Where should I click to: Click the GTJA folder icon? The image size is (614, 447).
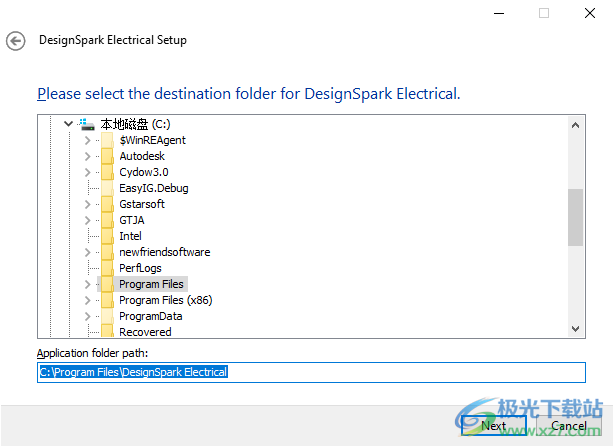click(x=107, y=220)
